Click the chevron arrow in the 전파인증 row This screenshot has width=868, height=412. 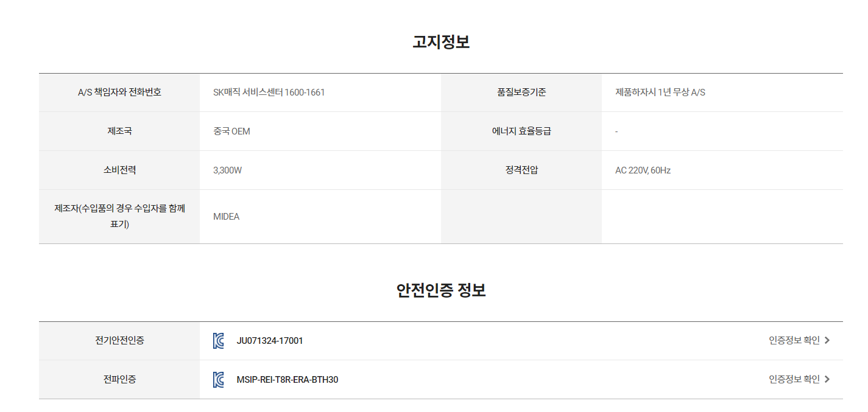827,380
